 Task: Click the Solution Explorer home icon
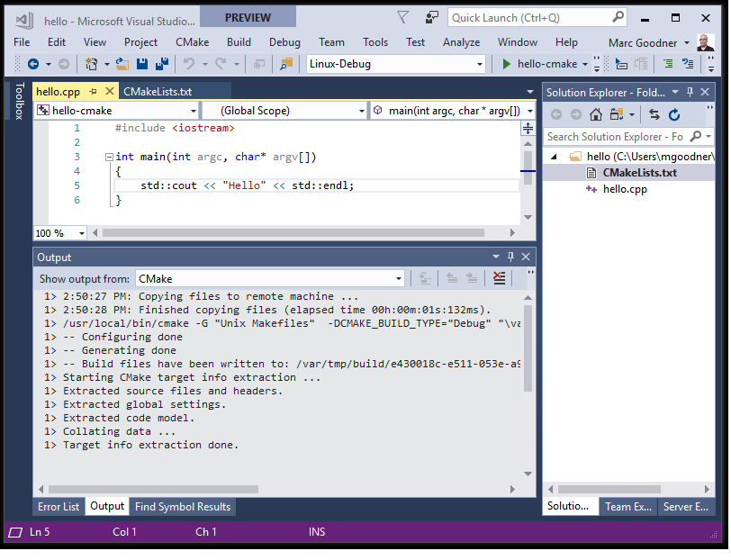click(593, 114)
